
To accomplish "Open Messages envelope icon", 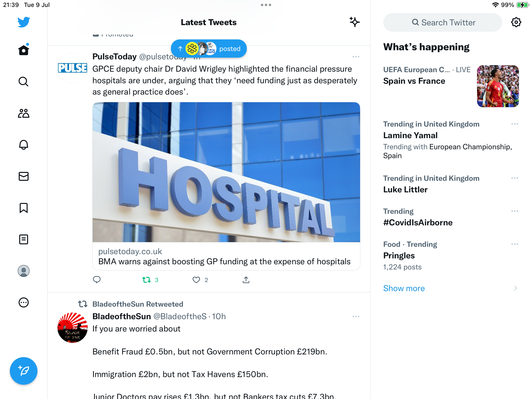I will 24,176.
